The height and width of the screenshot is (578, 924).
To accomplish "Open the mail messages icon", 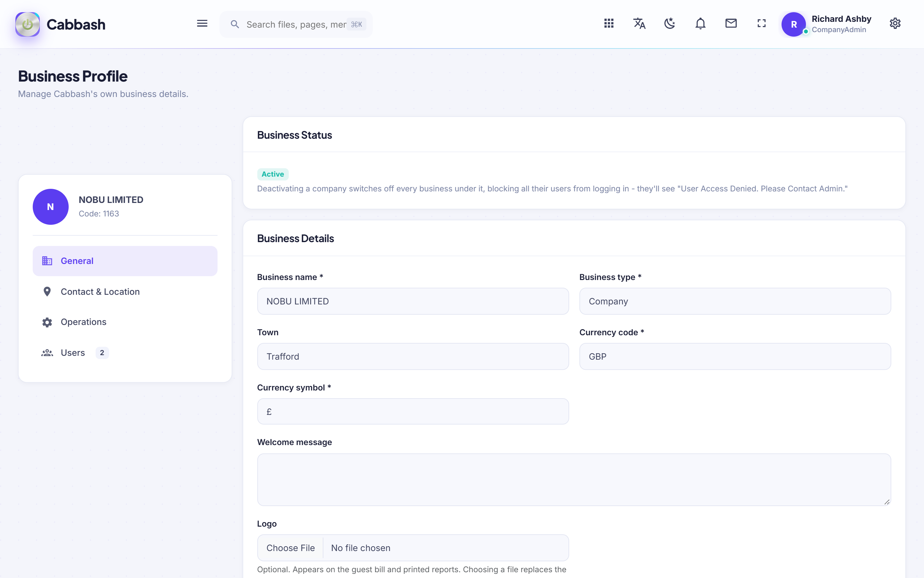I will pyautogui.click(x=731, y=24).
